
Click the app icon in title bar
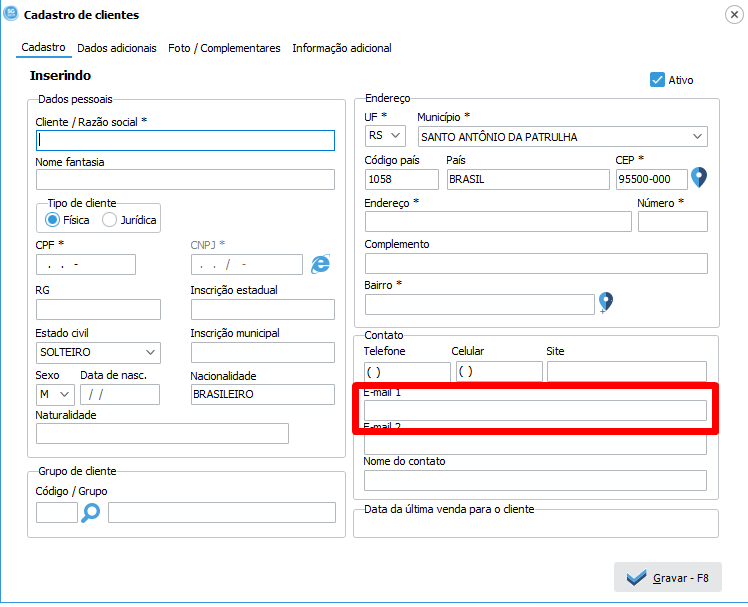click(x=11, y=14)
